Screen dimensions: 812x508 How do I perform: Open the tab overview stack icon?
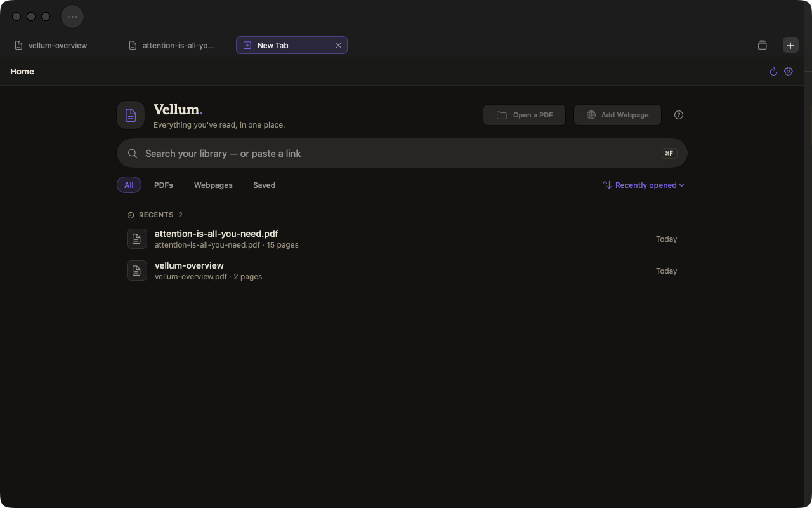click(x=763, y=45)
